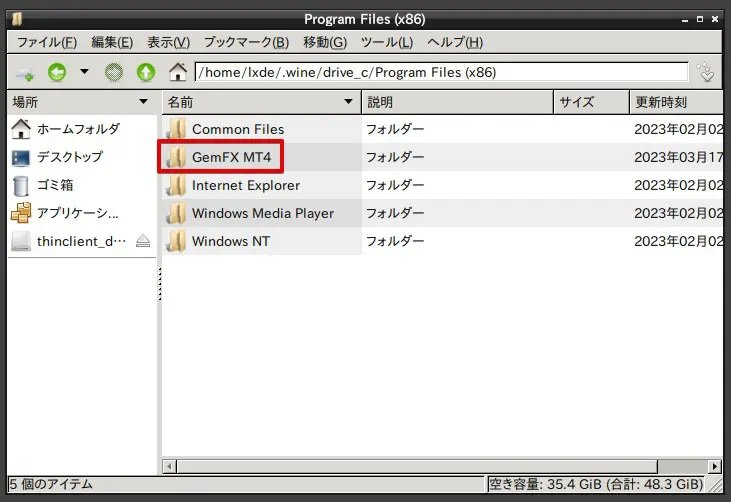Open the back history dropdown arrow
The height and width of the screenshot is (502, 731).
84,72
